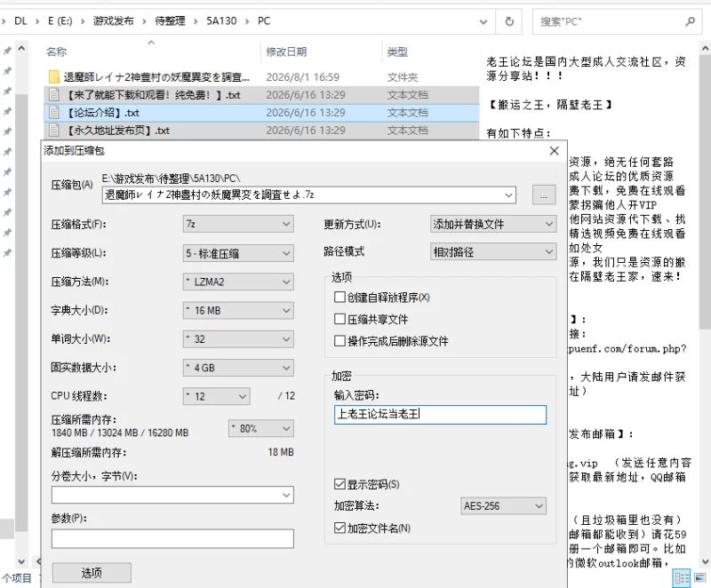This screenshot has height=588, width=711.
Task: Click the 2026/8/1 16:59 date cell
Action: click(302, 77)
